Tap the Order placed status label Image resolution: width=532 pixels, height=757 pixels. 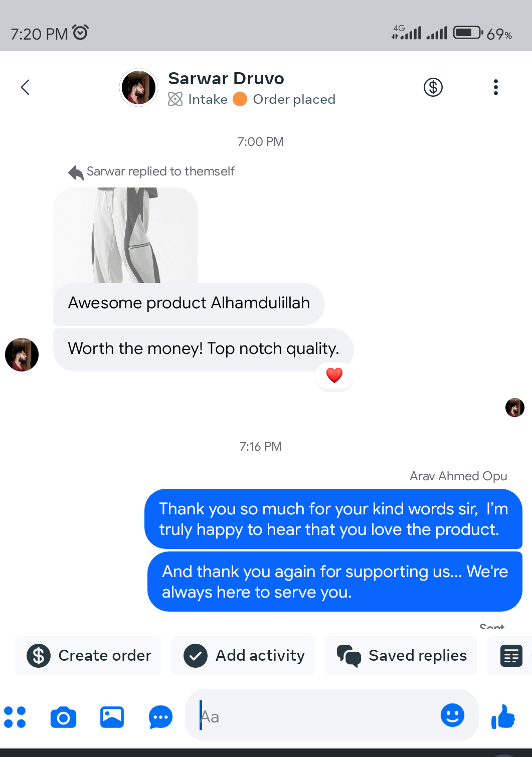(294, 99)
